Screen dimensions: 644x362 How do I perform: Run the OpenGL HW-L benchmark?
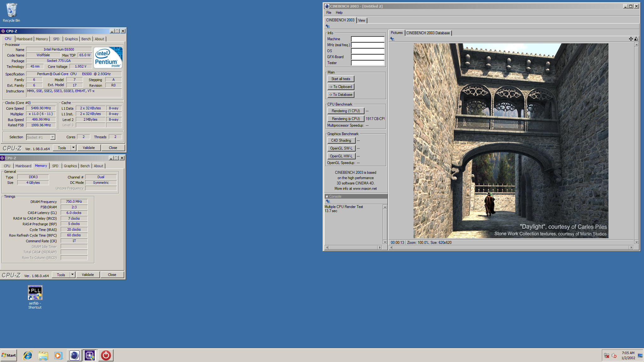341,156
